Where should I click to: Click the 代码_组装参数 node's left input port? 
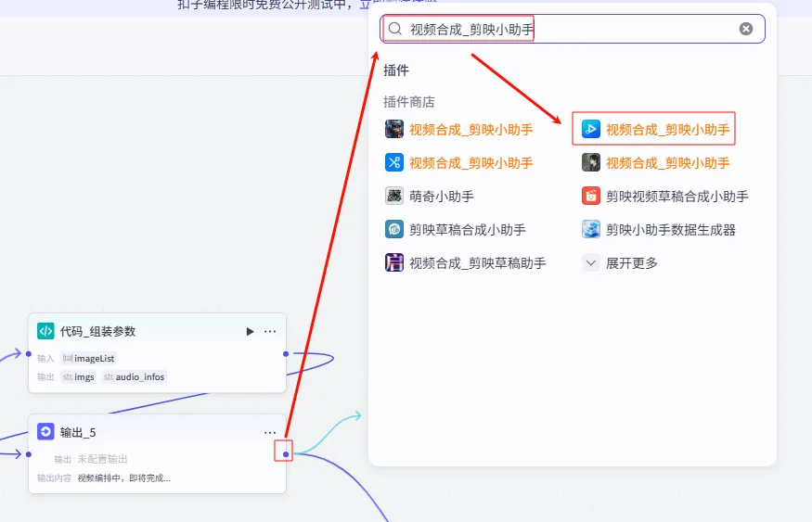pos(29,354)
